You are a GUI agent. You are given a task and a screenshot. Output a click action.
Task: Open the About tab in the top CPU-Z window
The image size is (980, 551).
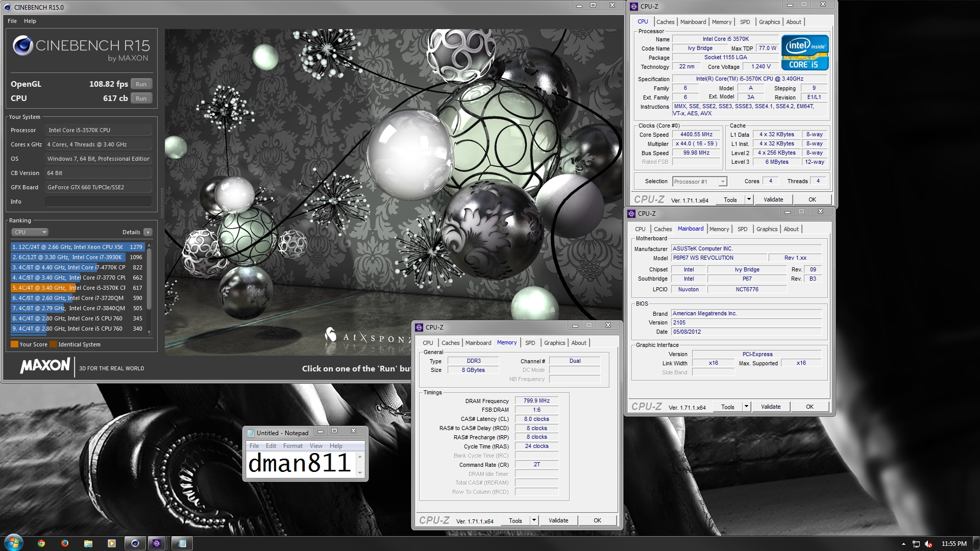tap(794, 22)
